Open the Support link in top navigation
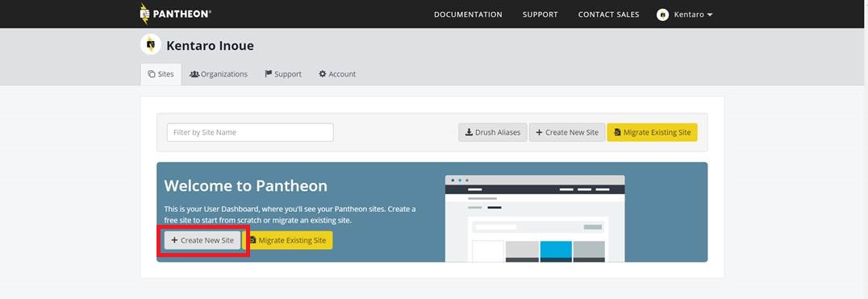This screenshot has width=868, height=299. click(x=540, y=15)
